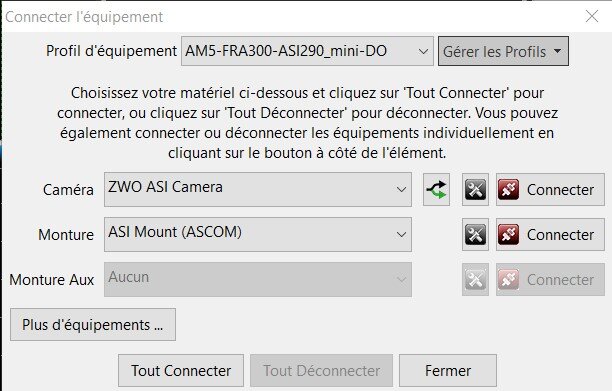Click the green arrows camera selection icon
Screen dimensions: 612x391
tap(436, 190)
